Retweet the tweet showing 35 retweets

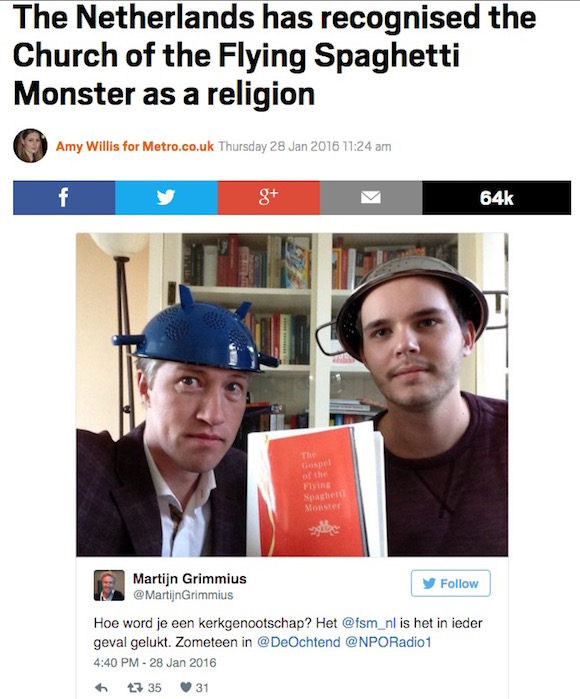pyautogui.click(x=144, y=687)
